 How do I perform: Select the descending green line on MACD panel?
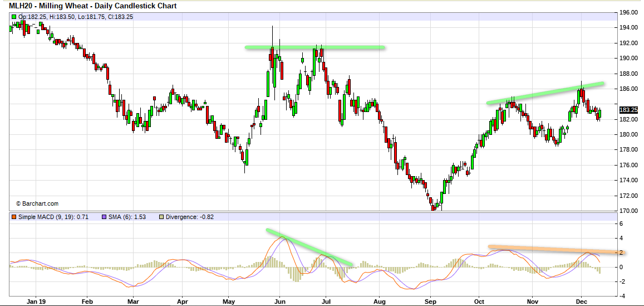(x=309, y=246)
